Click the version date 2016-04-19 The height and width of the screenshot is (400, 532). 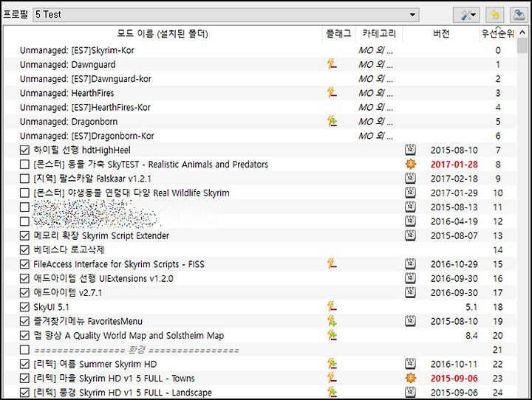click(454, 221)
